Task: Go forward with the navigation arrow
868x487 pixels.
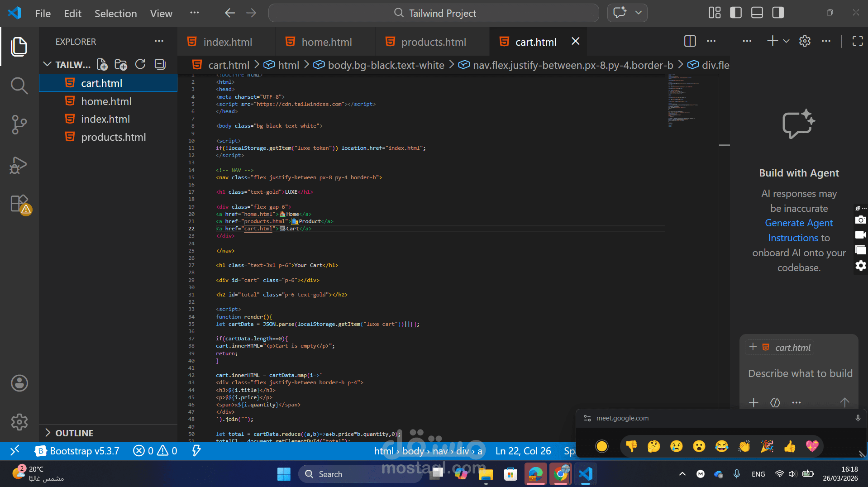Action: point(251,13)
